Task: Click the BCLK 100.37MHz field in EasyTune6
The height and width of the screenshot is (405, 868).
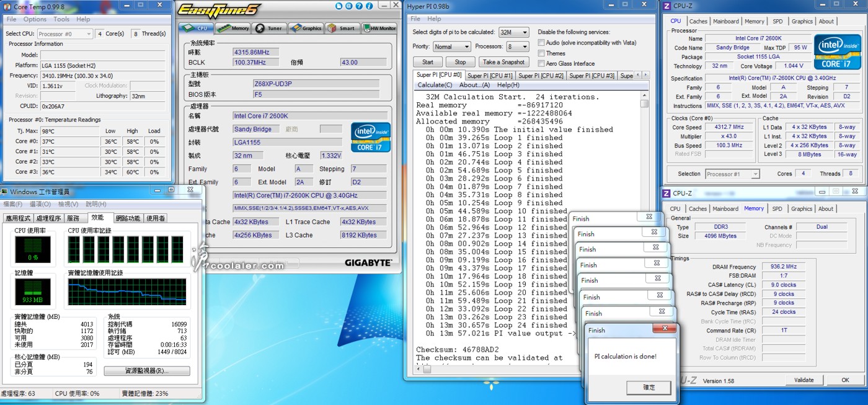Action: pyautogui.click(x=255, y=63)
